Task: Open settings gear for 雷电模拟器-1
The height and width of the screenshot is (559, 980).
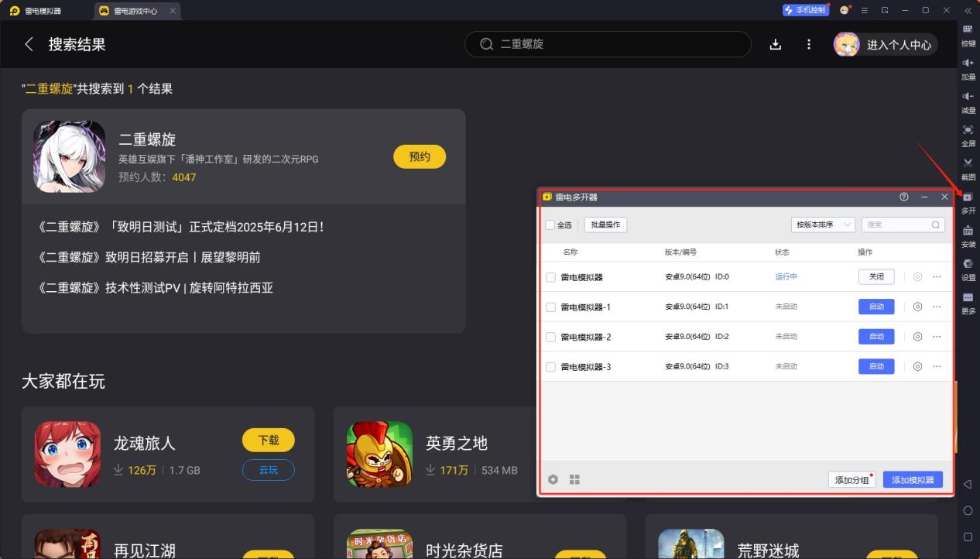Action: pyautogui.click(x=917, y=307)
